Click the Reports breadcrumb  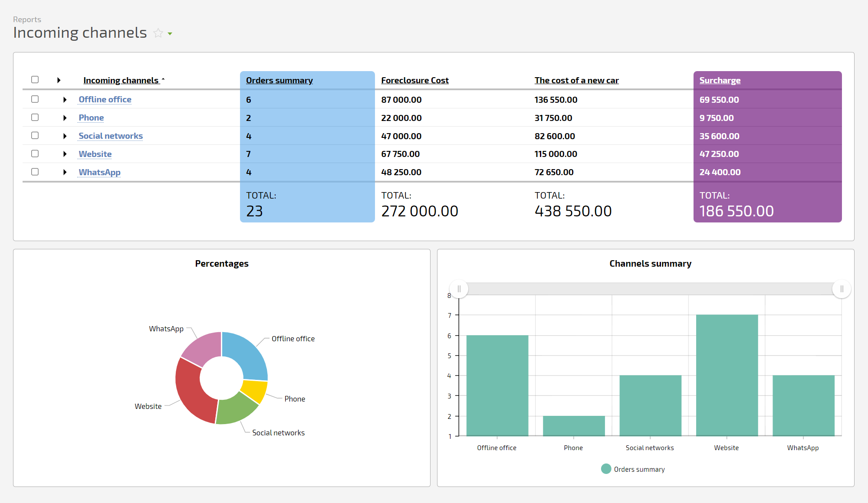27,20
